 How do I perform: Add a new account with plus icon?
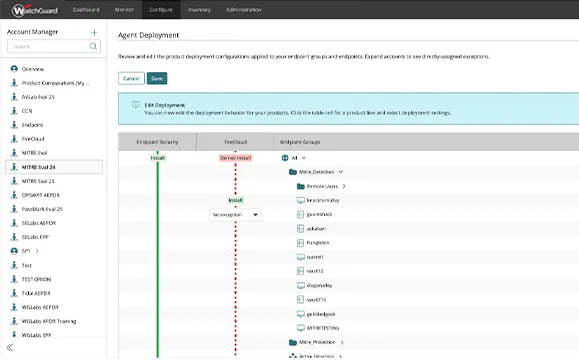(x=94, y=32)
